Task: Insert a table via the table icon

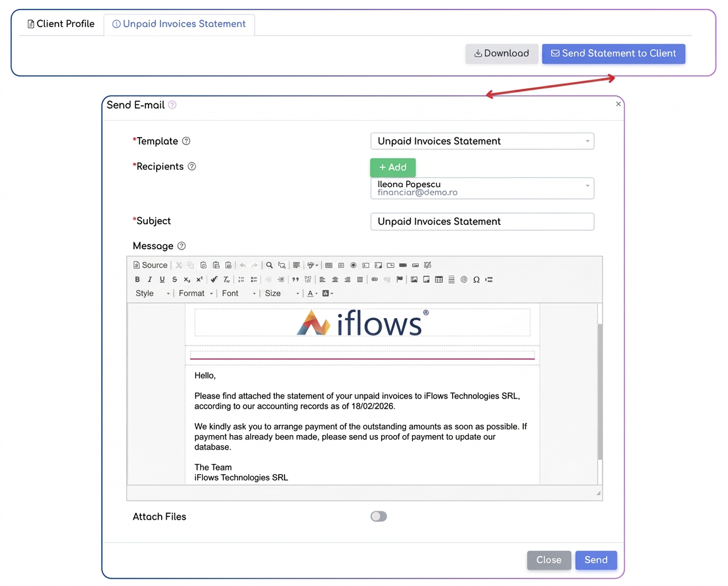Action: click(439, 279)
